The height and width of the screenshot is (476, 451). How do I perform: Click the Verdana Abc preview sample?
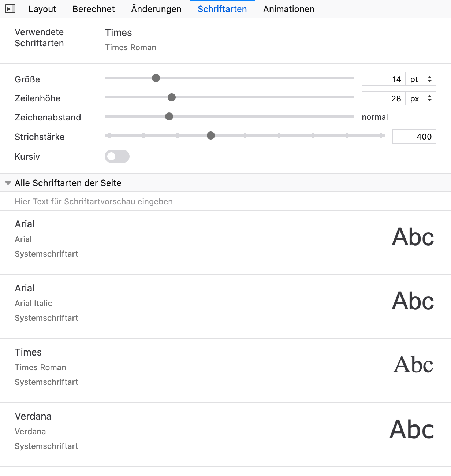pyautogui.click(x=412, y=429)
